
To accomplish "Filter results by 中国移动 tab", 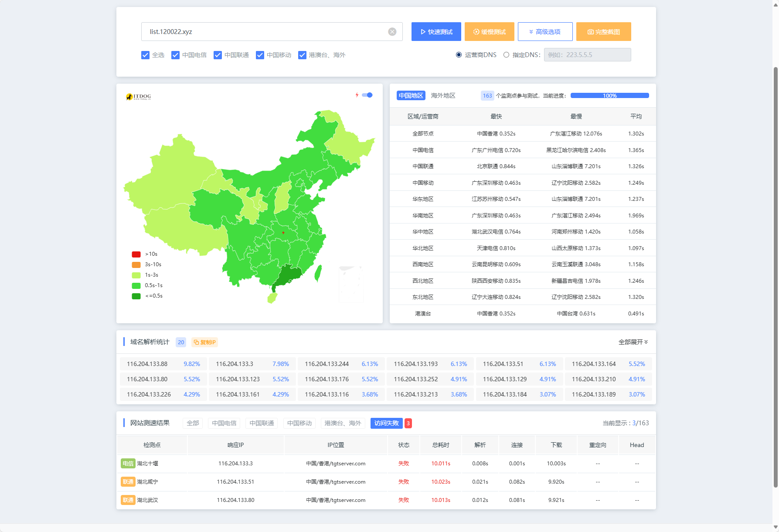I will 299,423.
